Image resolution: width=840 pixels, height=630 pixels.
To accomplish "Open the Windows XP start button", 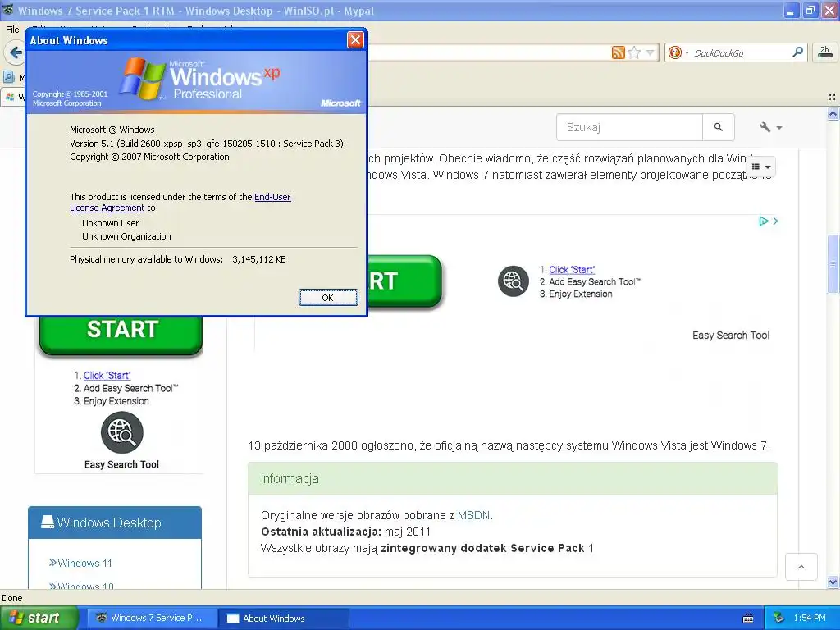I will pos(39,618).
